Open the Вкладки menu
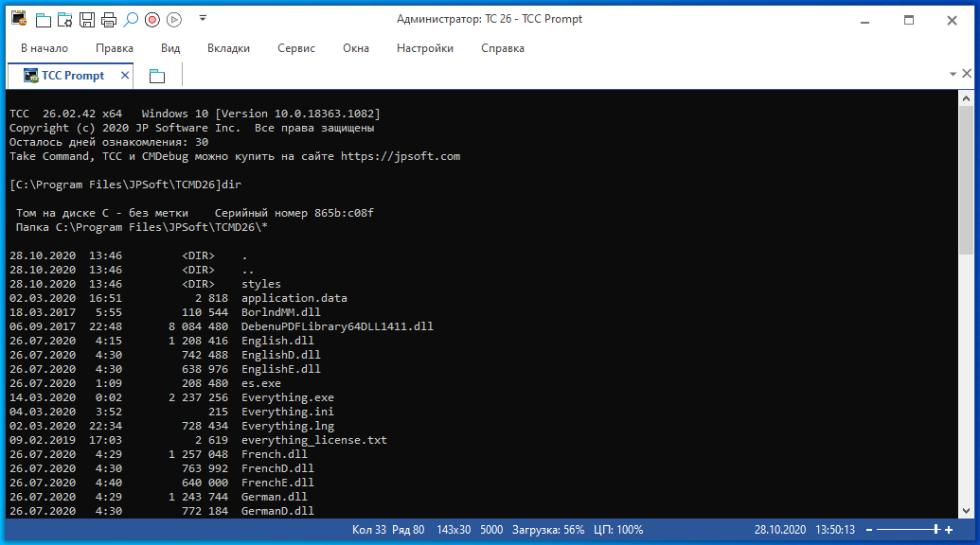 coord(228,48)
